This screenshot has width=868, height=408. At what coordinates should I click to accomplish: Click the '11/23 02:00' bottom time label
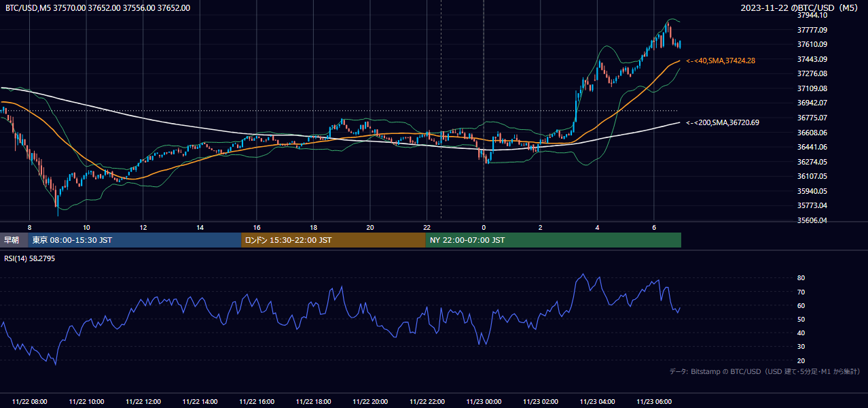(541, 402)
